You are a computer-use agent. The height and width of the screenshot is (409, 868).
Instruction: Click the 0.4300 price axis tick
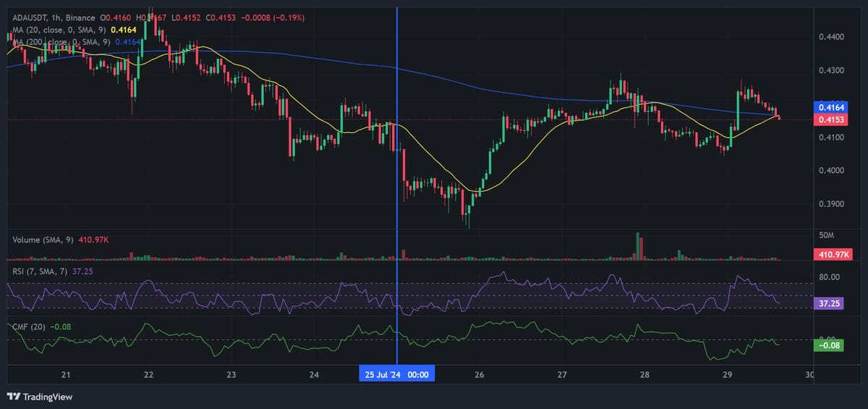pos(830,70)
